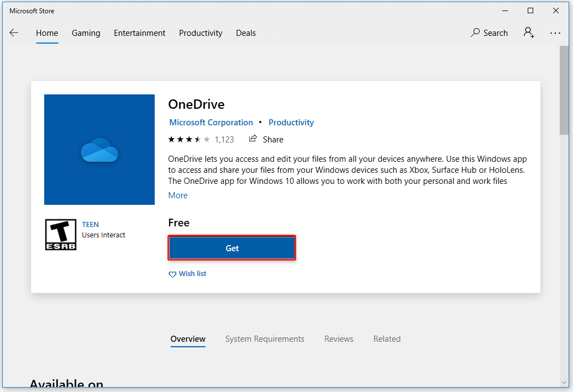Click the scrollbar down arrow

pyautogui.click(x=564, y=383)
